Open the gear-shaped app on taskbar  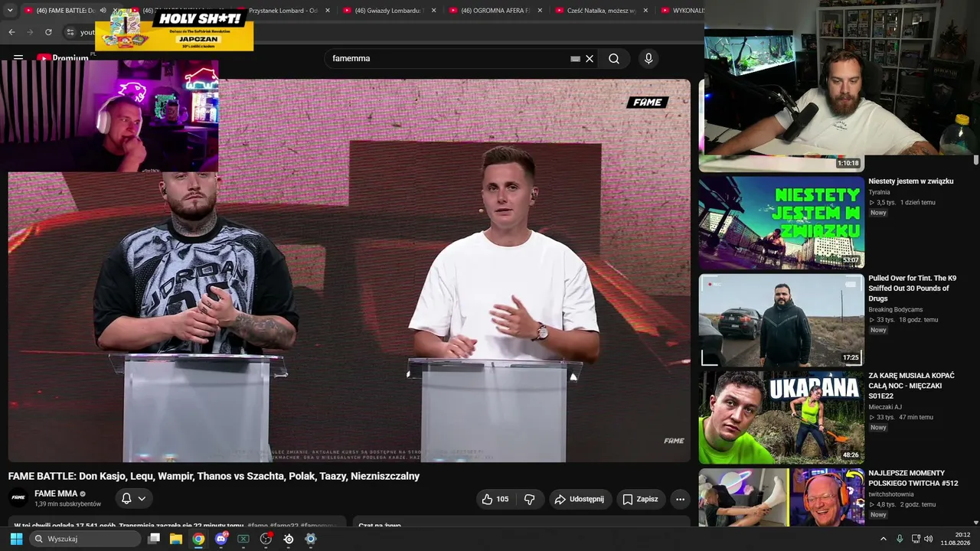click(311, 539)
